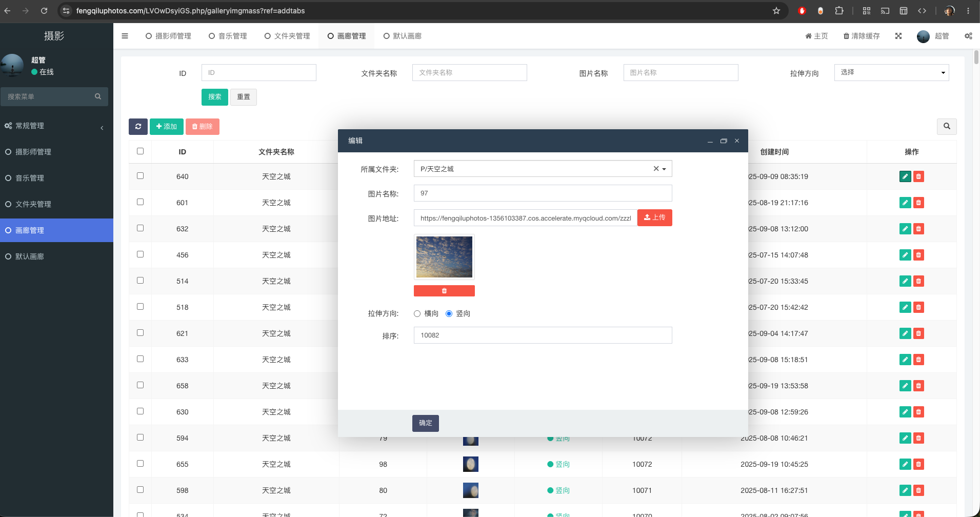Select the 横向 radio button
This screenshot has width=980, height=517.
click(x=417, y=314)
